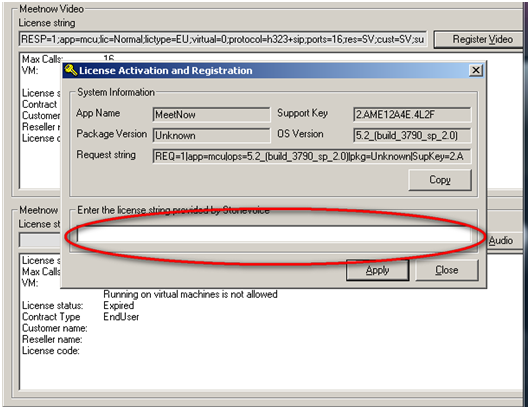
Task: Click the 'License code:' label in lower panel
Action: [51, 351]
